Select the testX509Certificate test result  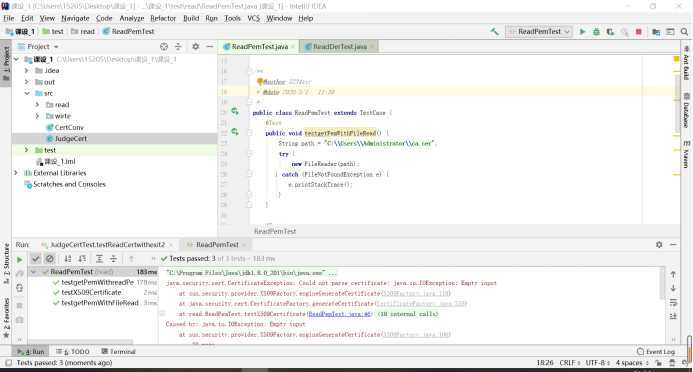(x=91, y=292)
